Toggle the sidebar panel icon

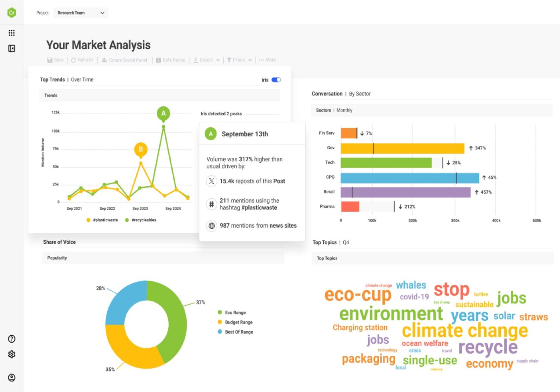click(x=12, y=48)
